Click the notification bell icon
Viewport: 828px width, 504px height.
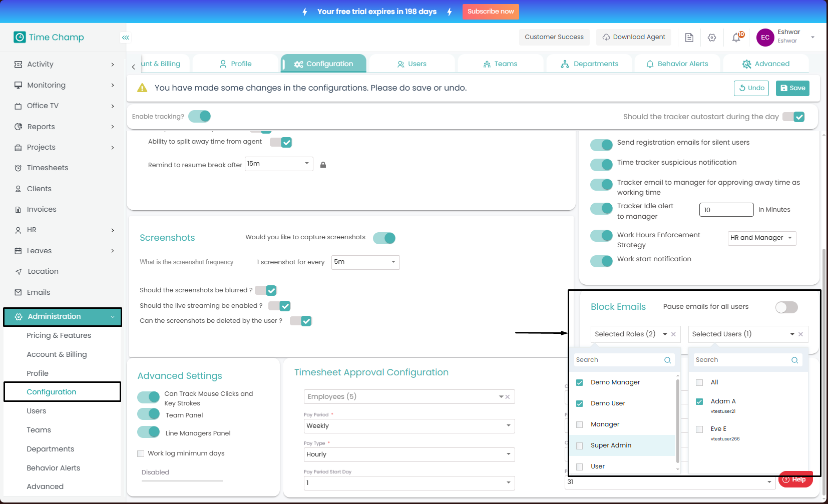736,38
